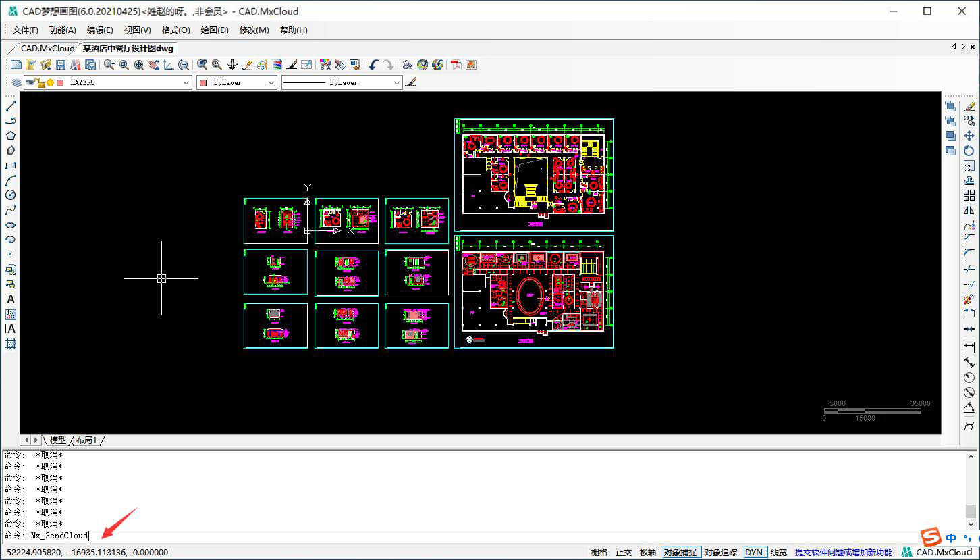Click the command history vertical scrollbar

click(971, 489)
